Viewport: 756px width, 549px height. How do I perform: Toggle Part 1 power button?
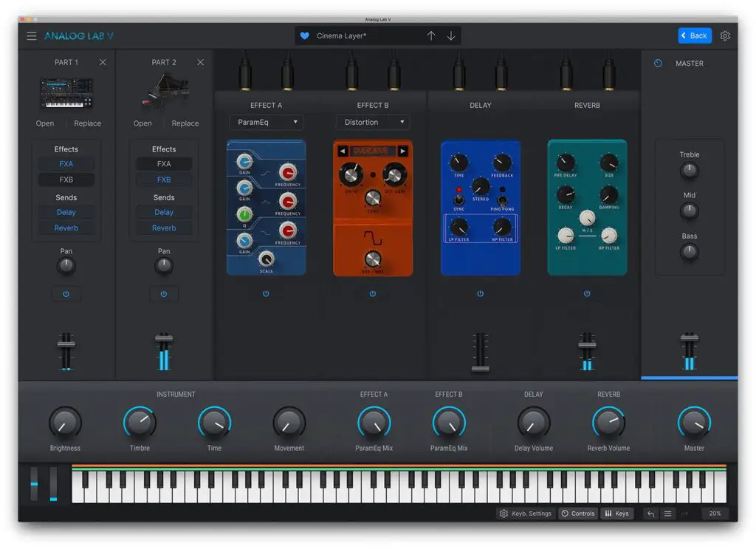pos(66,294)
